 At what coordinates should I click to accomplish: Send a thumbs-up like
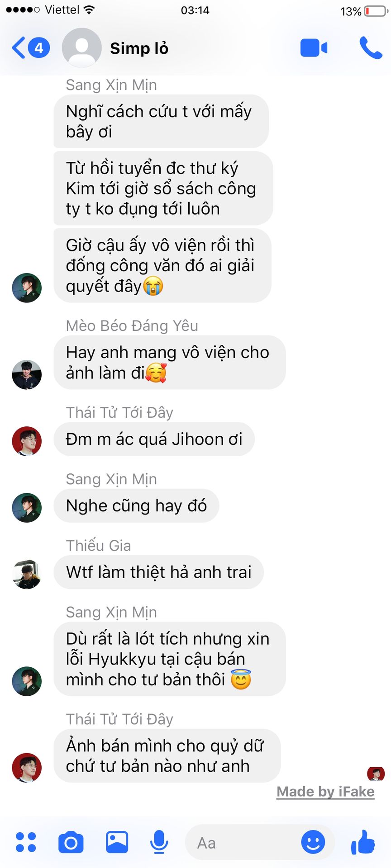pos(363,842)
